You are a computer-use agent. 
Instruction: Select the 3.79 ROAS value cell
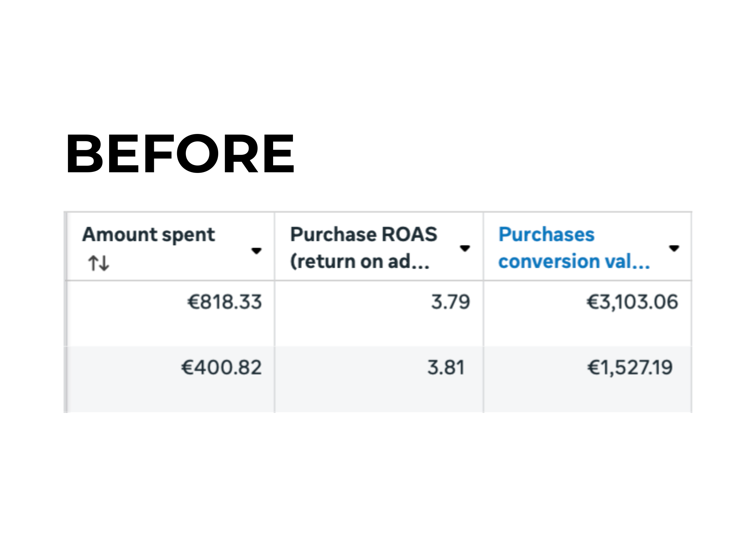coord(450,302)
